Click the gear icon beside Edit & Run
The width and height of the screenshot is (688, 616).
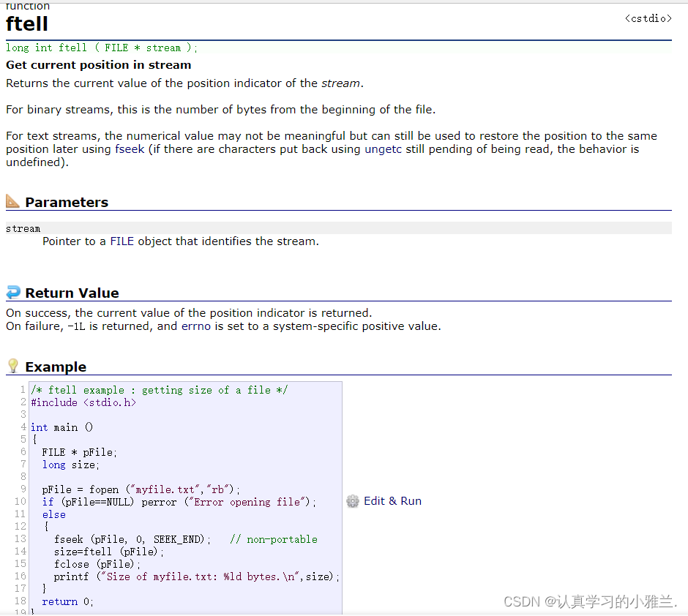point(353,501)
